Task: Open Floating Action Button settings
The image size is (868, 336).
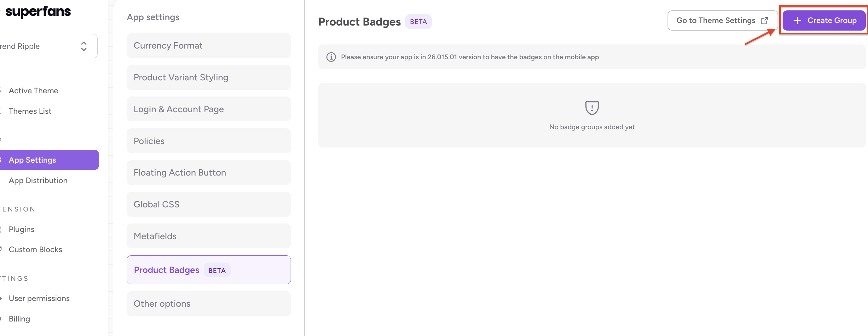Action: pyautogui.click(x=208, y=172)
